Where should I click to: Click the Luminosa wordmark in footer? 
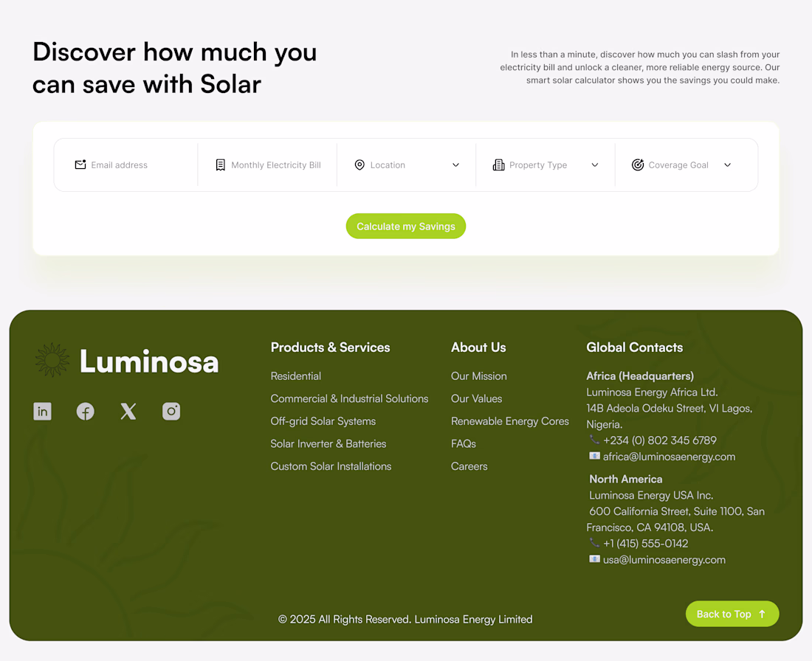149,361
